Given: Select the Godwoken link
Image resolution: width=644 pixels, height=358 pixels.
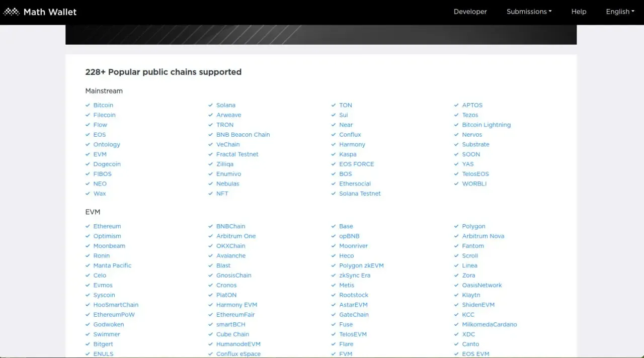Looking at the screenshot, I should pos(108,324).
